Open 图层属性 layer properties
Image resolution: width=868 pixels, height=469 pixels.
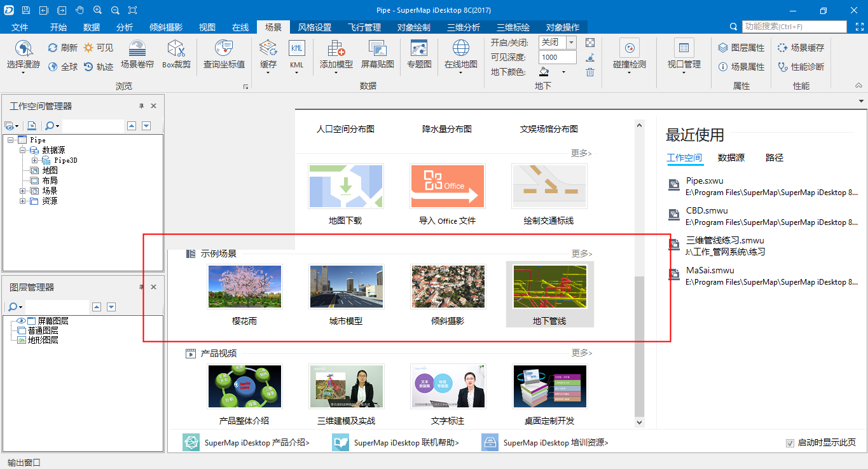click(741, 48)
